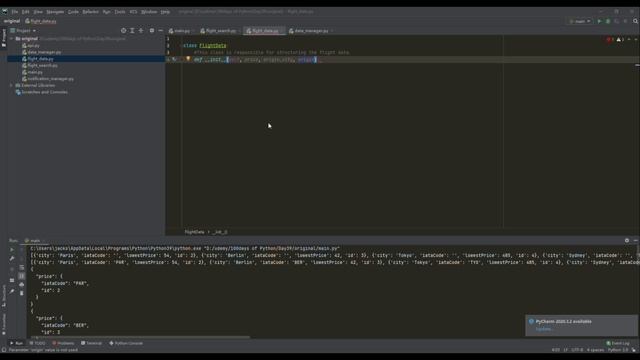Expand External Libraries node
This screenshot has width=640, height=360.
pos(11,86)
